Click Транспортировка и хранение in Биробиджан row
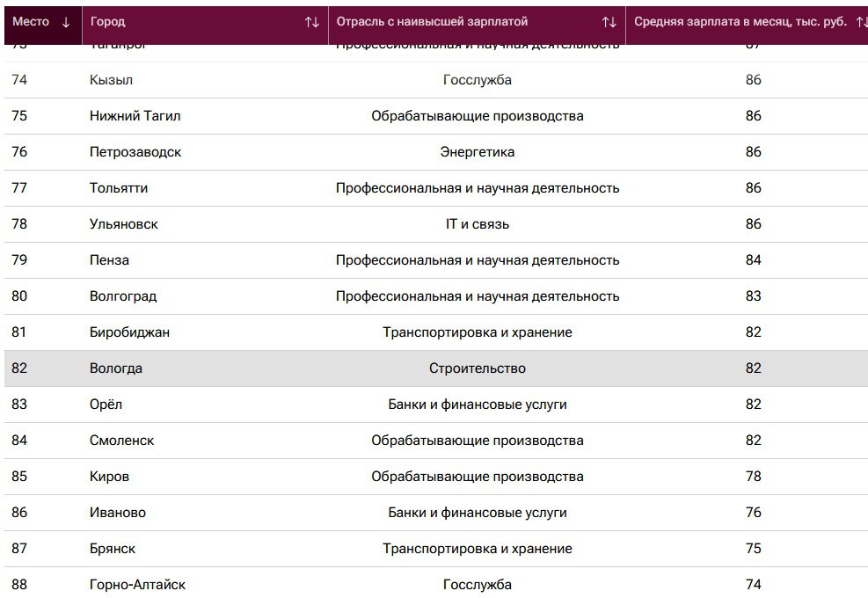Screen dimensions: 868x598 coord(478,332)
